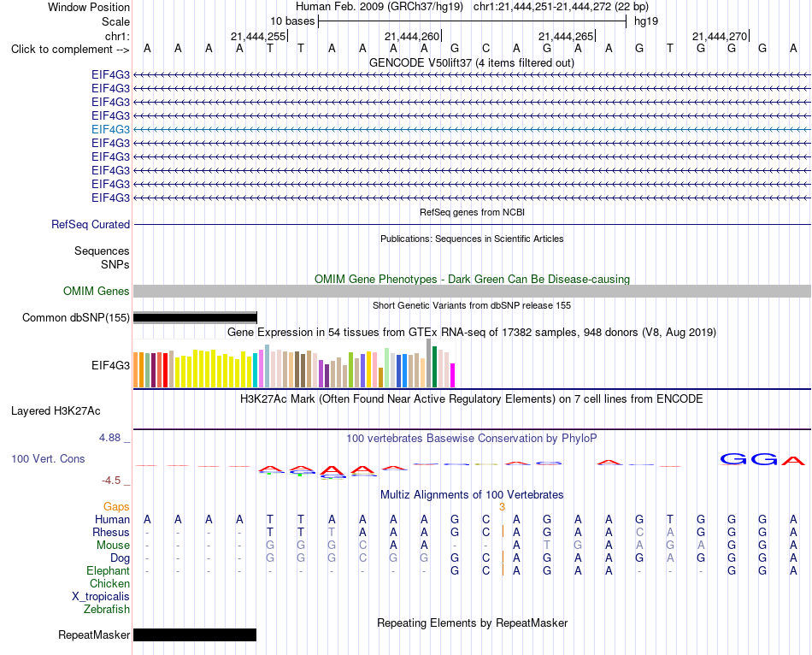The height and width of the screenshot is (655, 812).
Task: Click the 21,444,255 ruler position label
Action: (x=258, y=36)
